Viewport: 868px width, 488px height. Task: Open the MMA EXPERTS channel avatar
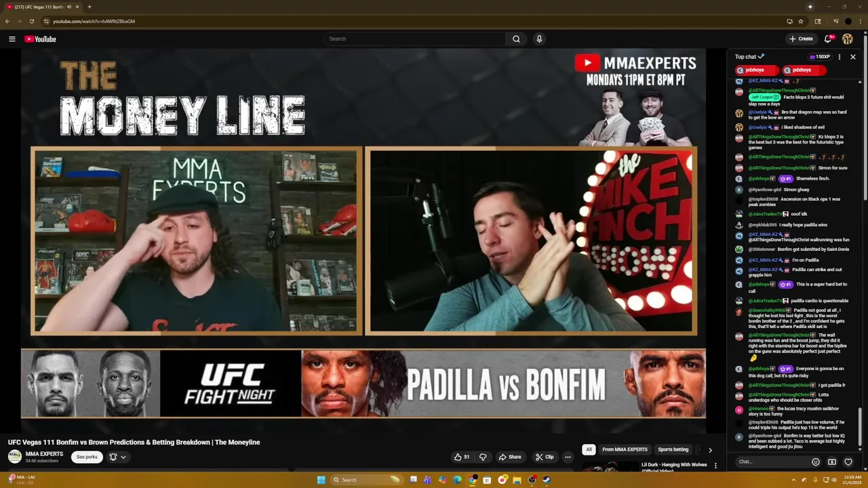point(14,457)
